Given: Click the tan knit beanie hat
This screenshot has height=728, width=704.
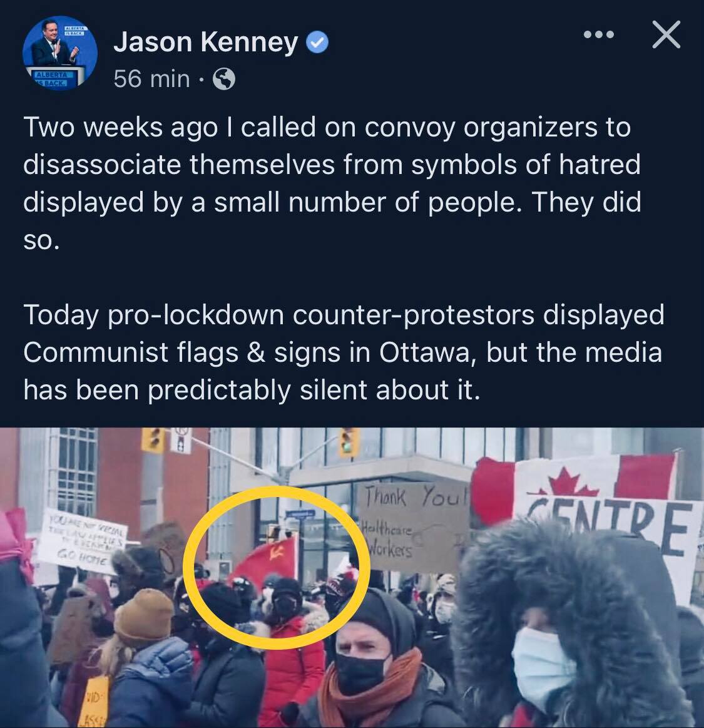Looking at the screenshot, I should point(144,617).
